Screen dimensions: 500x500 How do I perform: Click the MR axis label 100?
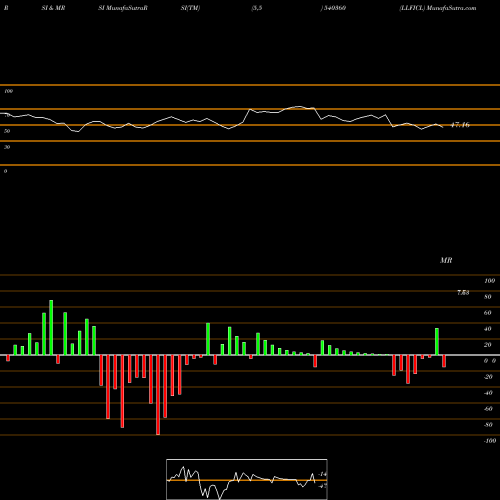tap(489, 281)
